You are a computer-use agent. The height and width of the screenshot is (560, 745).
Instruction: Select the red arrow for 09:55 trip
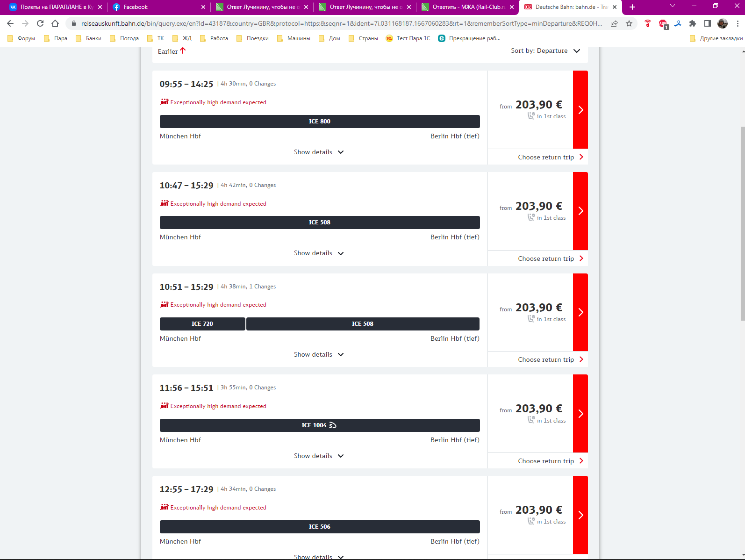(x=580, y=110)
